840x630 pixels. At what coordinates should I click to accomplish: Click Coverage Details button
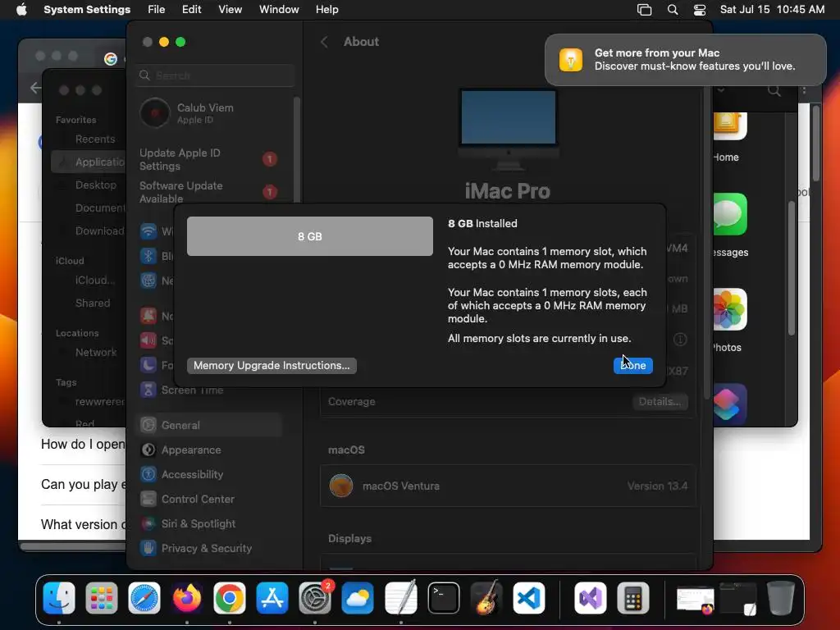660,401
